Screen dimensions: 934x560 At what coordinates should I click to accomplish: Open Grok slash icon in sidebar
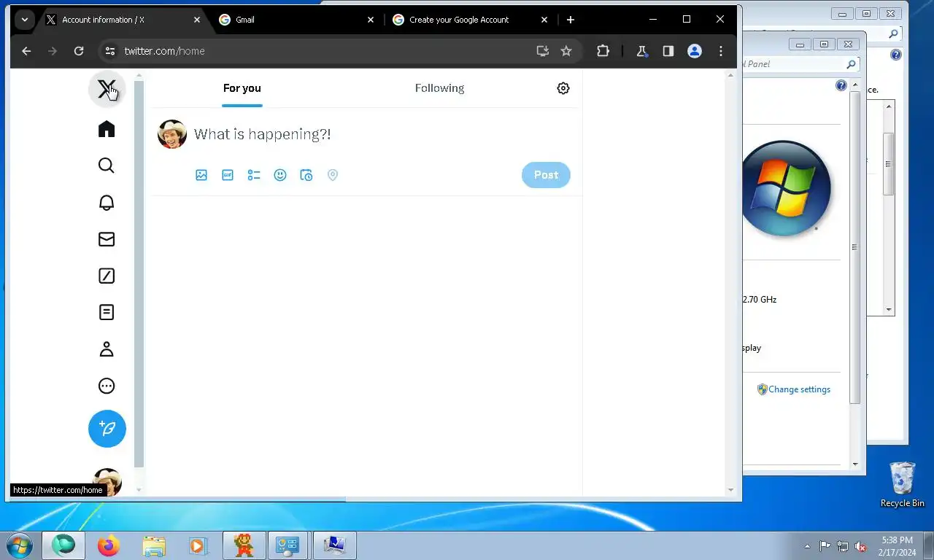point(107,276)
